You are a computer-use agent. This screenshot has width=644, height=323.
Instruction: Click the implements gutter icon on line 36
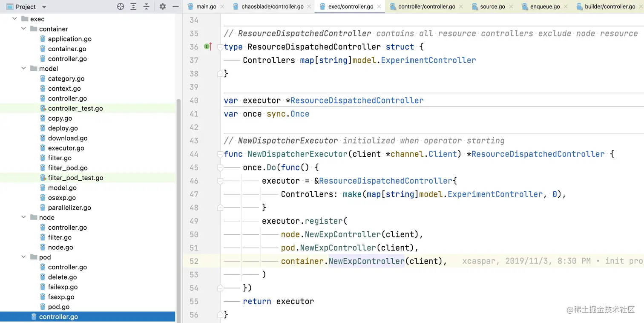[x=208, y=46]
